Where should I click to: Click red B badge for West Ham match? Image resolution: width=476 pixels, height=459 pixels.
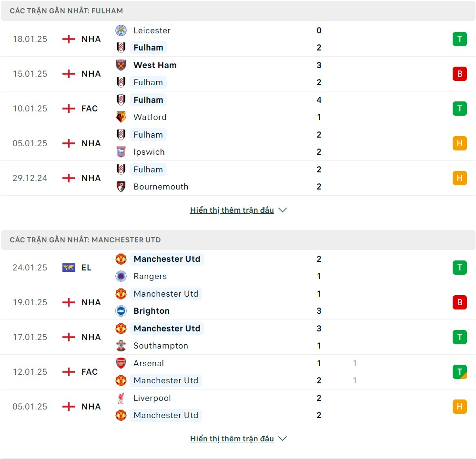pyautogui.click(x=460, y=74)
